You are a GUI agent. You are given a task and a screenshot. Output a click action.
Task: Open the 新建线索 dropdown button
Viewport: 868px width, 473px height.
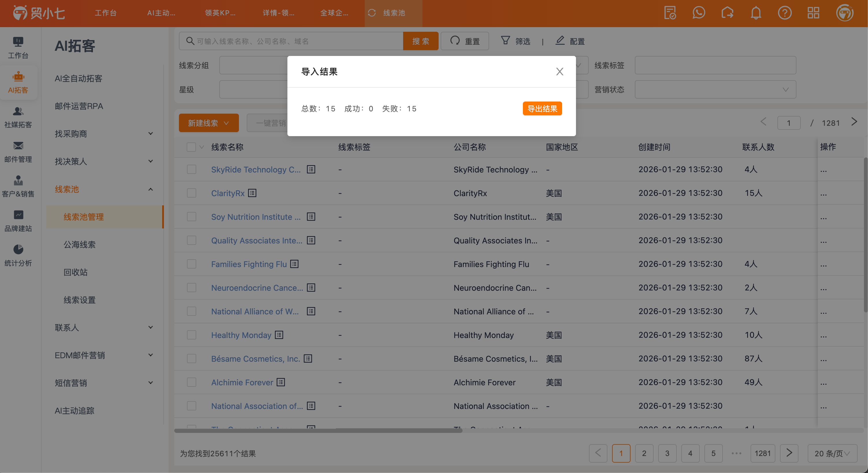click(209, 123)
